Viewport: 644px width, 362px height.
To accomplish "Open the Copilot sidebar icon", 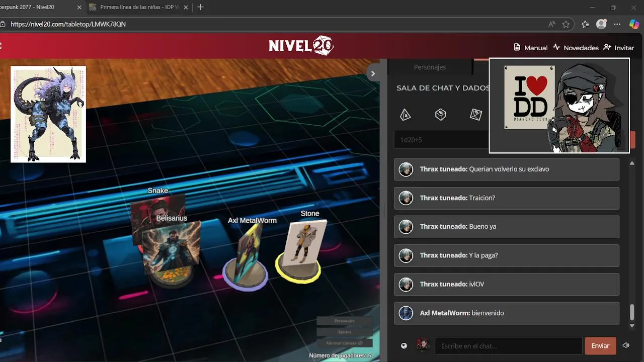I will (x=634, y=24).
